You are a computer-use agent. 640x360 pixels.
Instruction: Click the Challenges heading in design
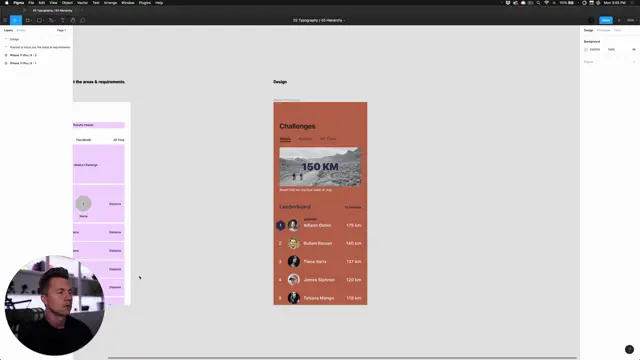click(297, 126)
